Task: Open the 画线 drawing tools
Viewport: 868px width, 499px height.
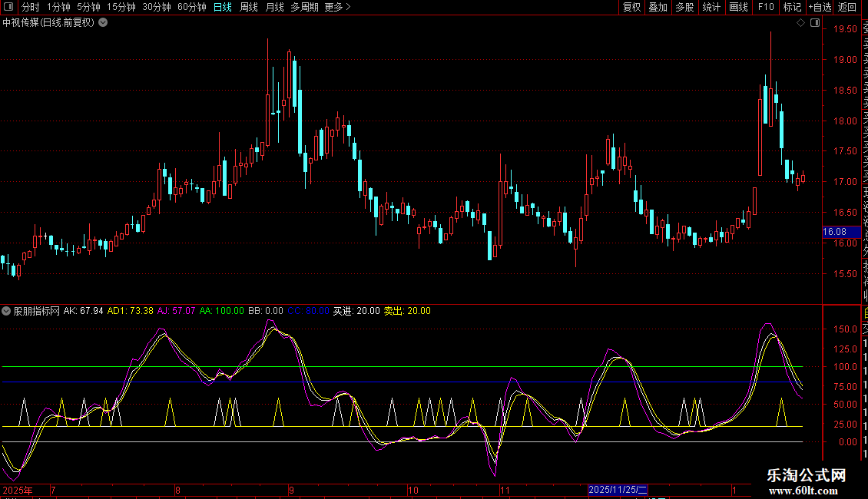Action: coord(738,7)
